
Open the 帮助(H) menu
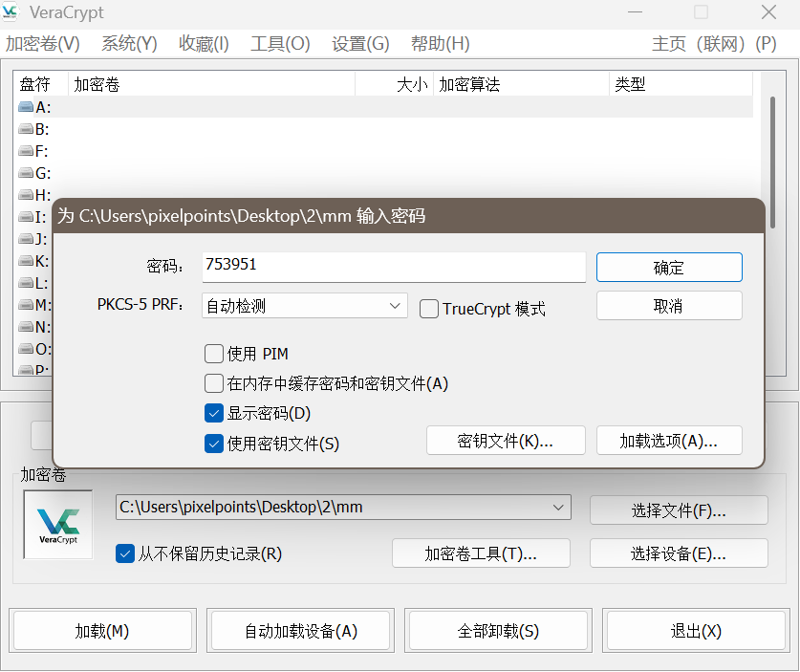441,44
